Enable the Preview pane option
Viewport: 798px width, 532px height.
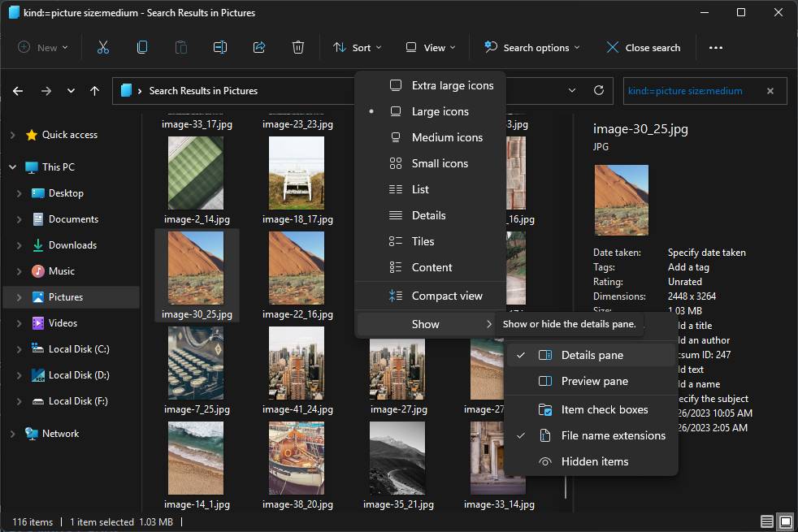coord(594,381)
